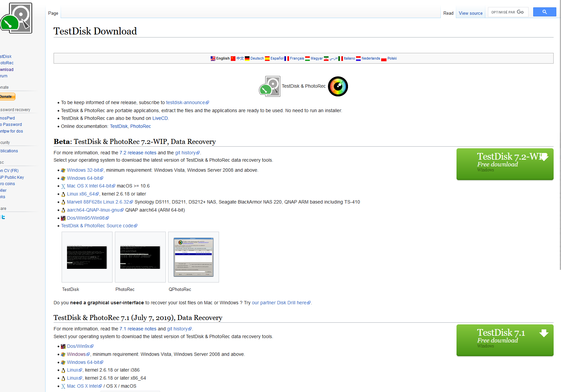Click the English flag icon
Screen dimensions: 561x392
213,59
